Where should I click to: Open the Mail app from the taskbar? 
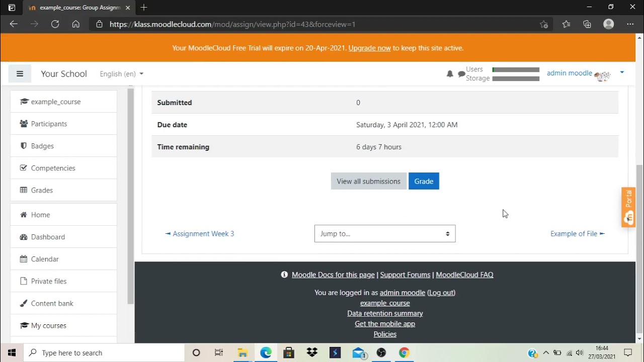358,352
